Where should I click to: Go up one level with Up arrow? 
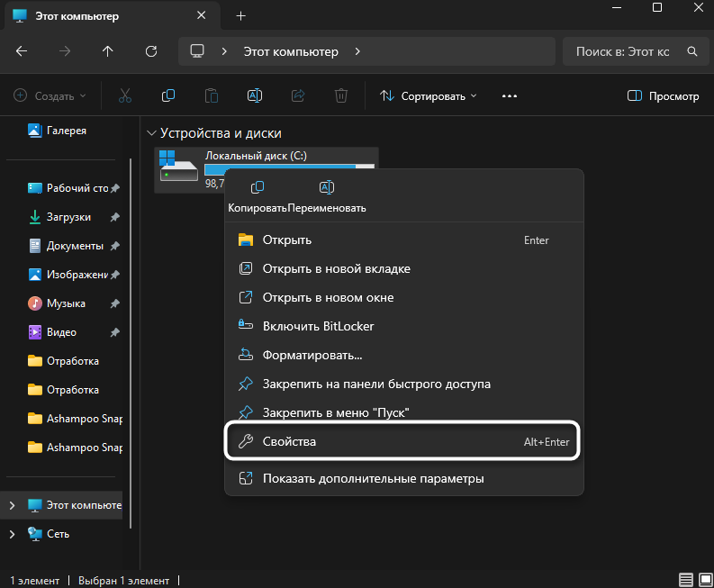(x=108, y=51)
